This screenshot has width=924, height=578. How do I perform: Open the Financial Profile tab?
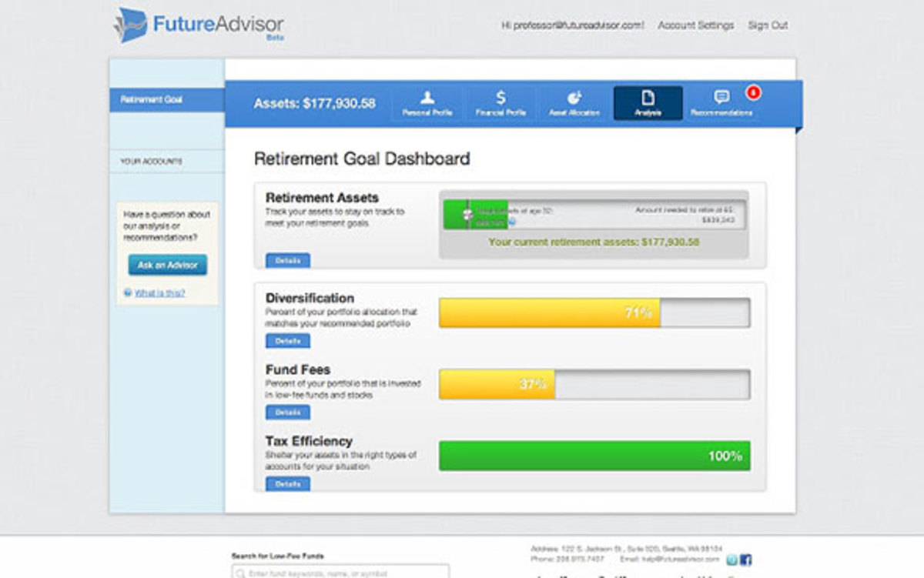pos(500,103)
